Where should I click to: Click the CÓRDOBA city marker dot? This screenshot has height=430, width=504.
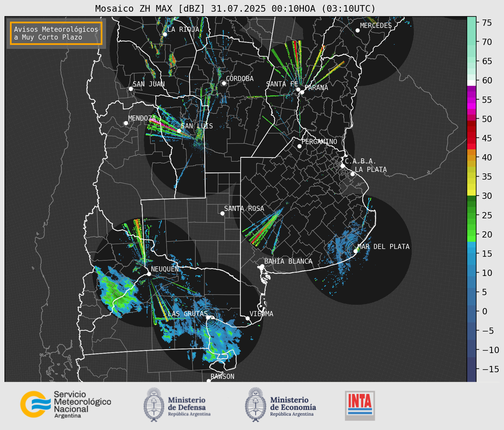pos(224,83)
